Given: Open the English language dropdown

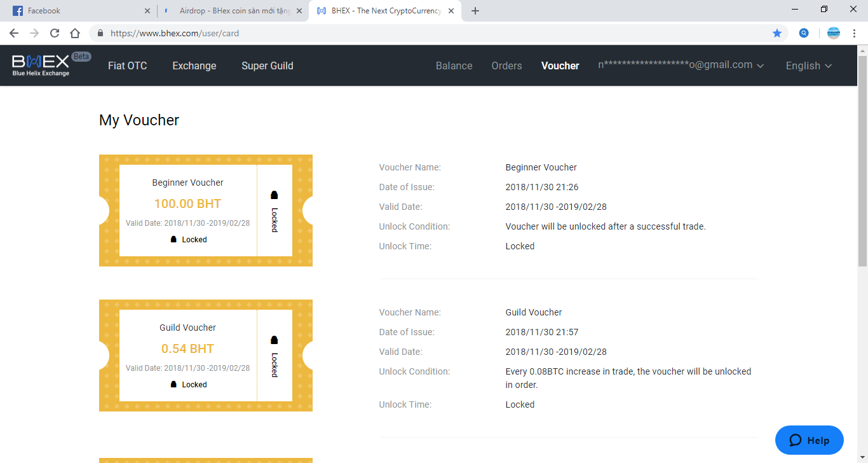Looking at the screenshot, I should [x=809, y=66].
